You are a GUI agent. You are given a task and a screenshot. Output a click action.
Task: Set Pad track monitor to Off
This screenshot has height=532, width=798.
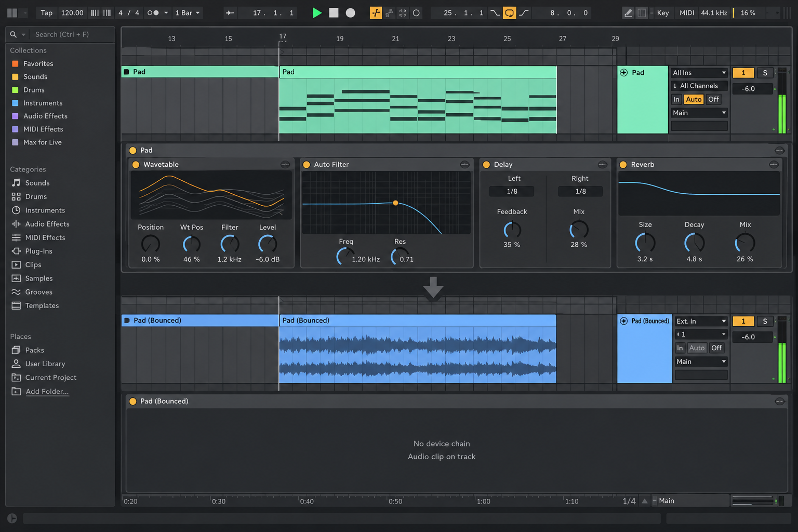[713, 99]
